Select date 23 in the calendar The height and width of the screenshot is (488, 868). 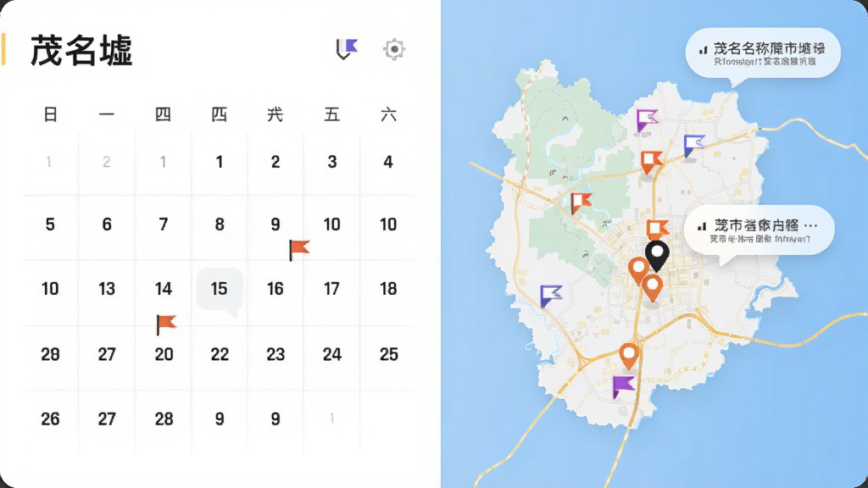(275, 355)
